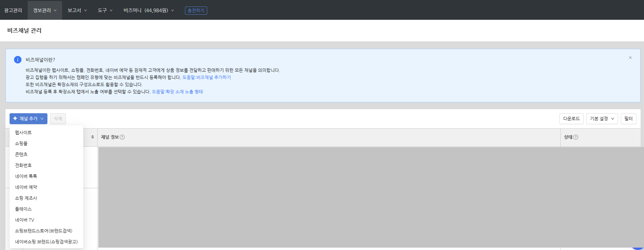Open the 채널 추가 dropdown button
The height and width of the screenshot is (250, 644).
click(x=28, y=119)
